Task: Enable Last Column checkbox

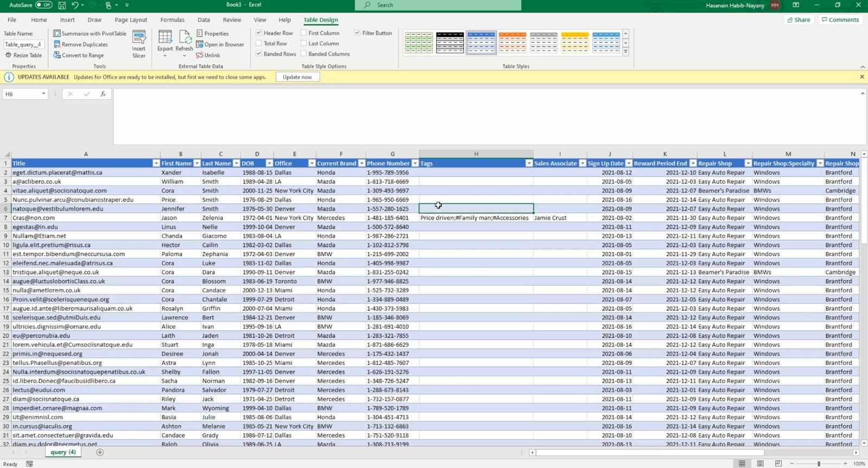Action: pyautogui.click(x=304, y=43)
